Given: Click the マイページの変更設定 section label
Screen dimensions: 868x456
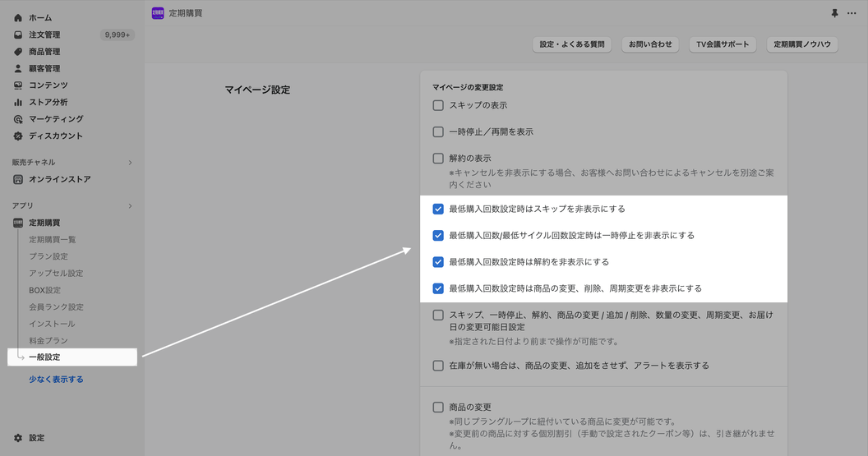Looking at the screenshot, I should point(468,87).
